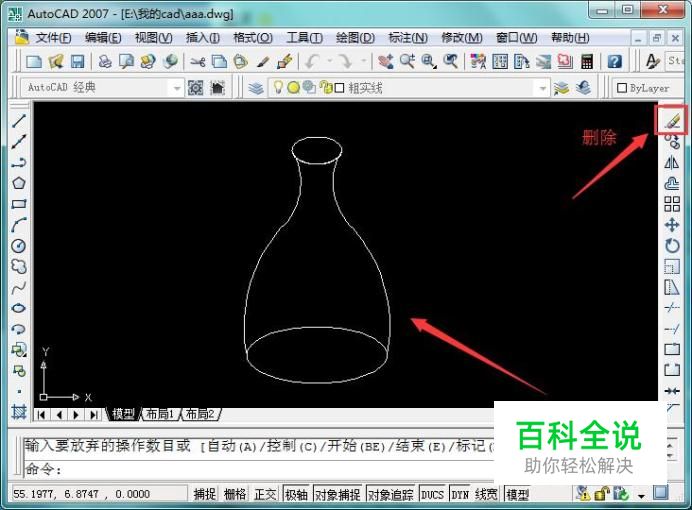Open the Redo history dropdown arrow

coord(364,61)
